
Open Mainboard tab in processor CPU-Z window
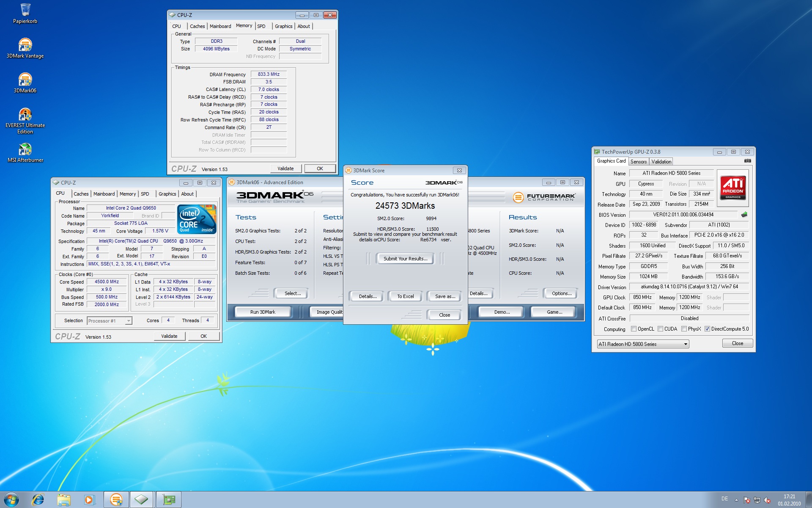(x=104, y=194)
